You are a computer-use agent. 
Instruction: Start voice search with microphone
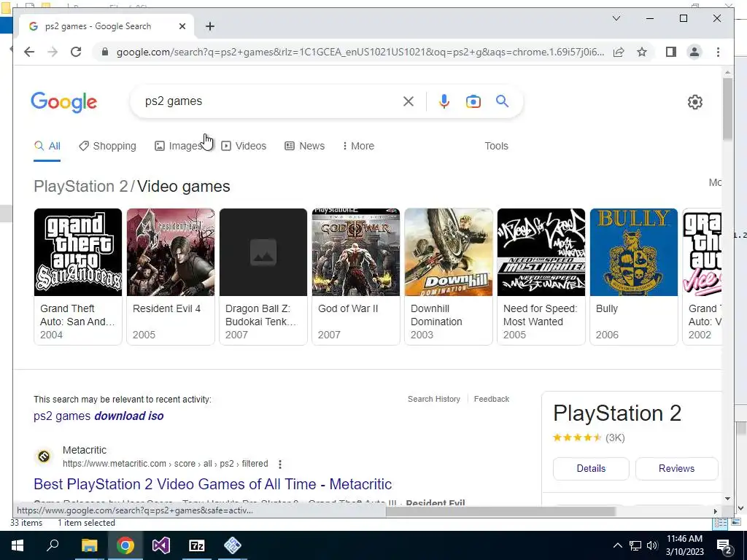point(444,101)
